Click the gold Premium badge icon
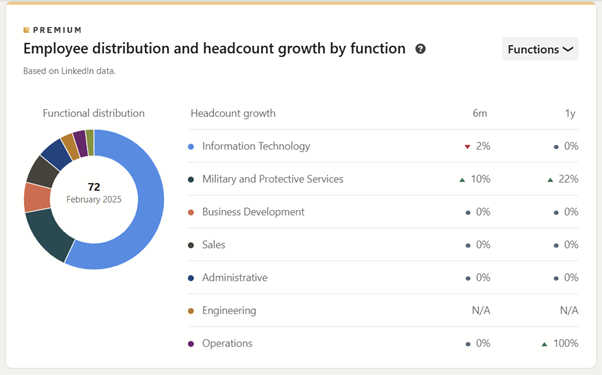 pyautogui.click(x=26, y=30)
